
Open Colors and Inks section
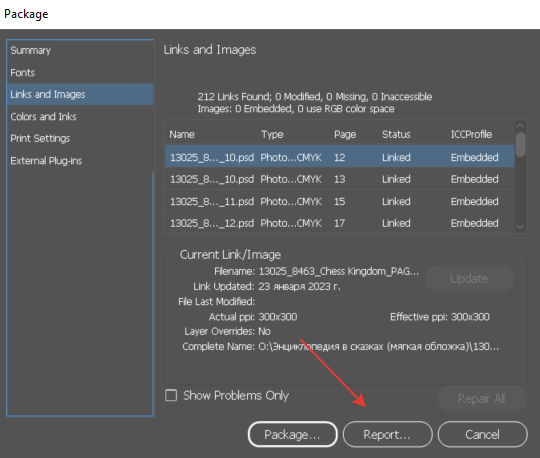click(80, 117)
